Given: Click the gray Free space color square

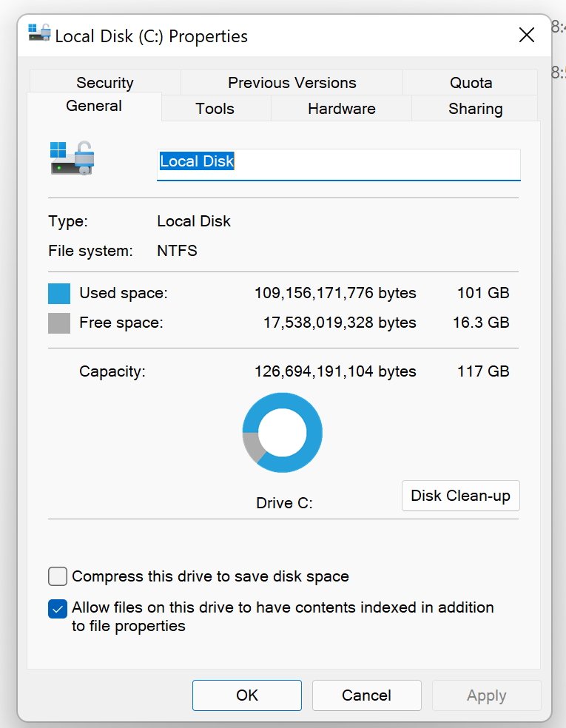Looking at the screenshot, I should (x=59, y=323).
